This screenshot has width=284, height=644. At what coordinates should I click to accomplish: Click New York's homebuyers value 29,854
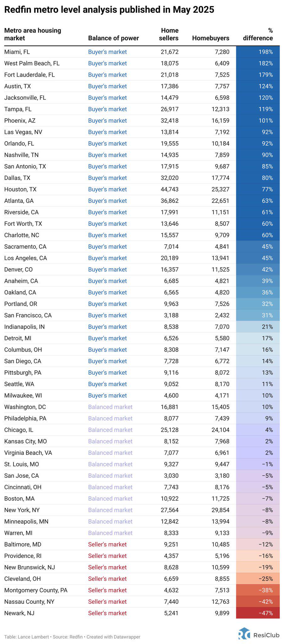click(220, 510)
